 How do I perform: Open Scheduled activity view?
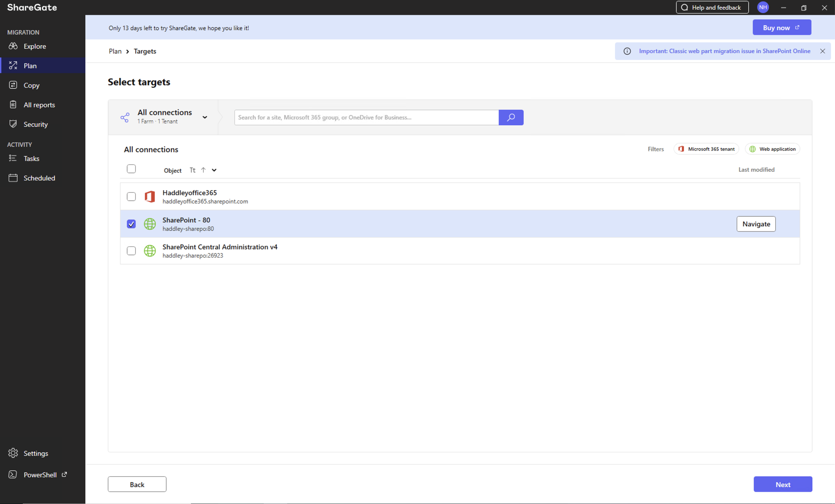coord(39,178)
